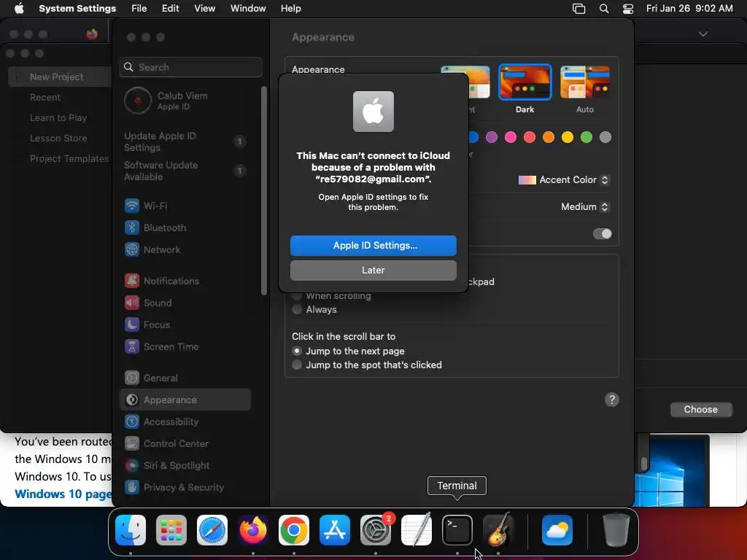The width and height of the screenshot is (747, 560).
Task: Launch GarageBand from the Dock
Action: (498, 530)
